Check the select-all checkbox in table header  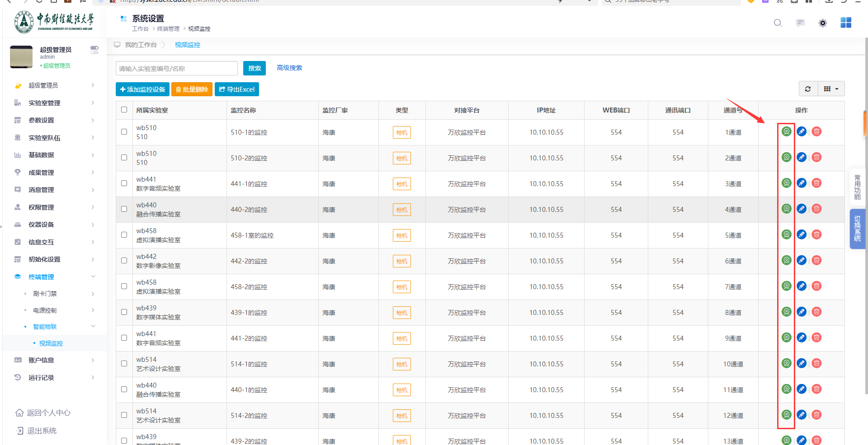(x=124, y=110)
